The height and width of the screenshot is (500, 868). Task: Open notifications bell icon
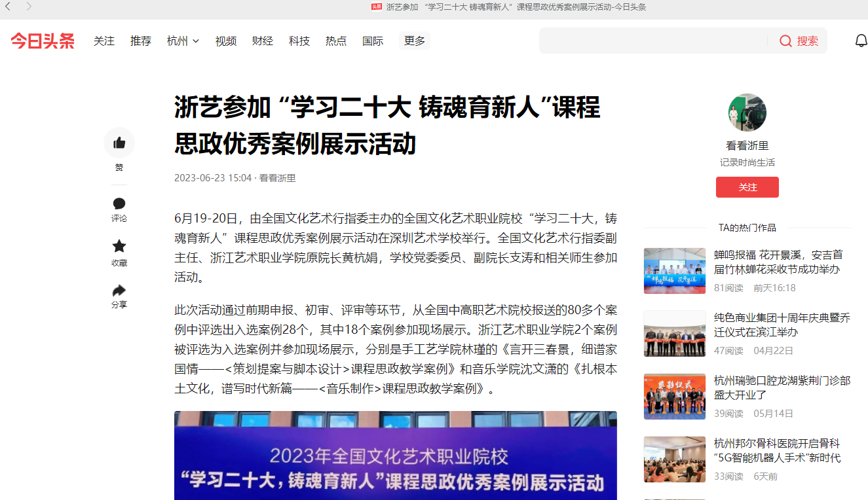tap(861, 41)
